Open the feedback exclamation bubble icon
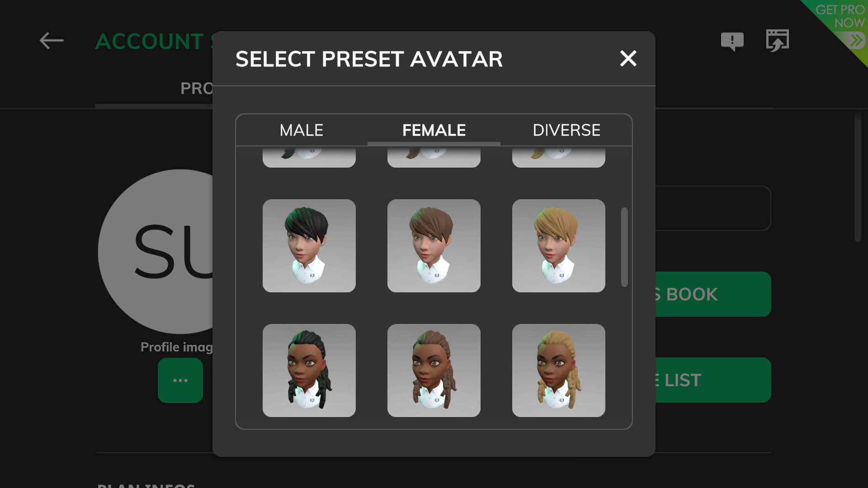The height and width of the screenshot is (488, 868). pos(732,42)
